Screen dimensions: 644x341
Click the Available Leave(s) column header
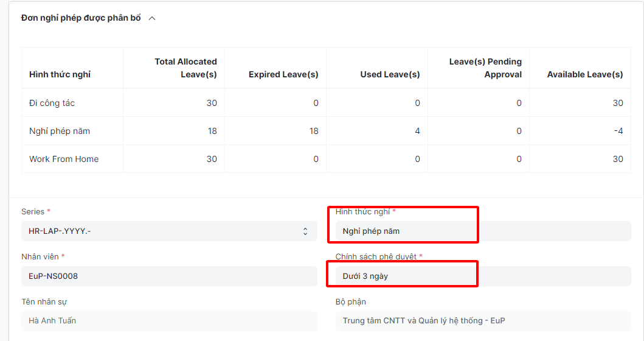click(584, 74)
